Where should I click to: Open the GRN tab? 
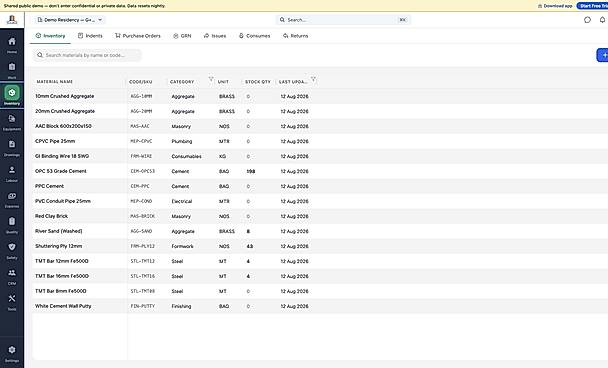[x=182, y=36]
